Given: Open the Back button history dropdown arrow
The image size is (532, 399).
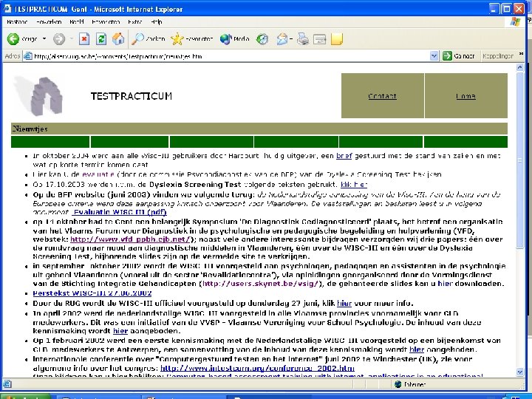Looking at the screenshot, I should 44,39.
